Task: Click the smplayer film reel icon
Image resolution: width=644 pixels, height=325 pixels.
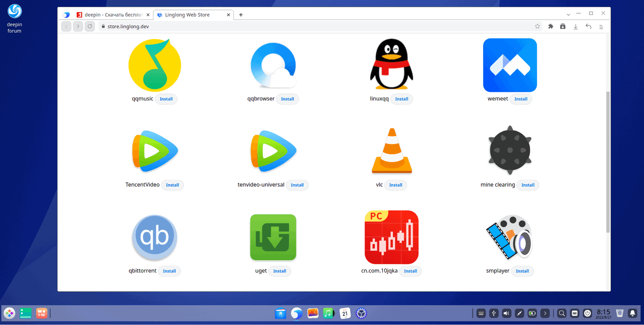Action: (x=510, y=237)
